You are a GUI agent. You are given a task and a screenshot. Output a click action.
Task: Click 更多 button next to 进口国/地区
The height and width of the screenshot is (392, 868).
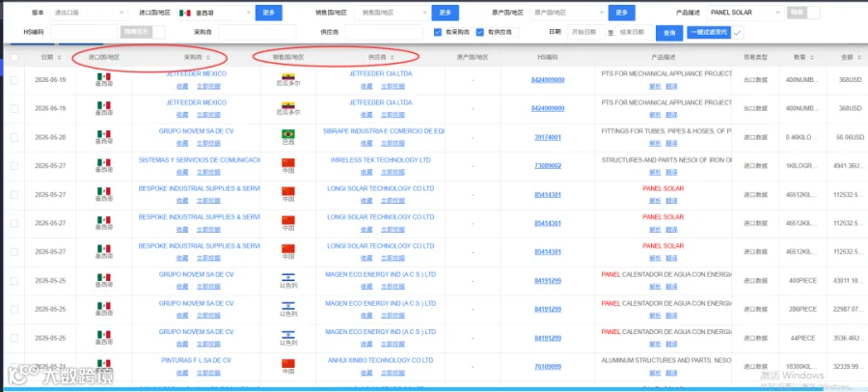(268, 13)
